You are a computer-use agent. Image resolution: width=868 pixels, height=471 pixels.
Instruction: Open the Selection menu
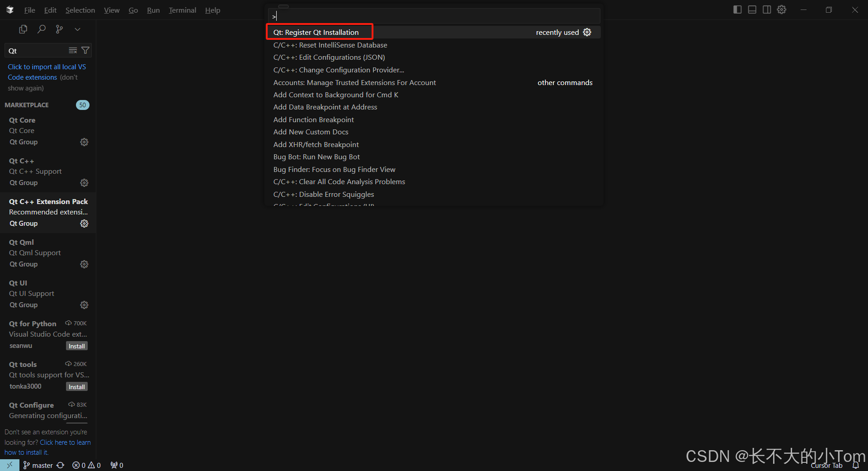click(80, 10)
